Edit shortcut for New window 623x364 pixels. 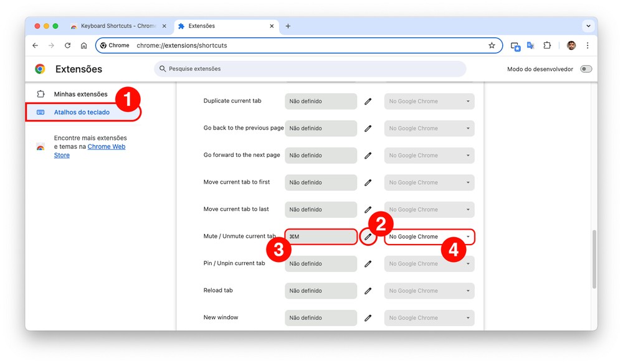(x=368, y=317)
